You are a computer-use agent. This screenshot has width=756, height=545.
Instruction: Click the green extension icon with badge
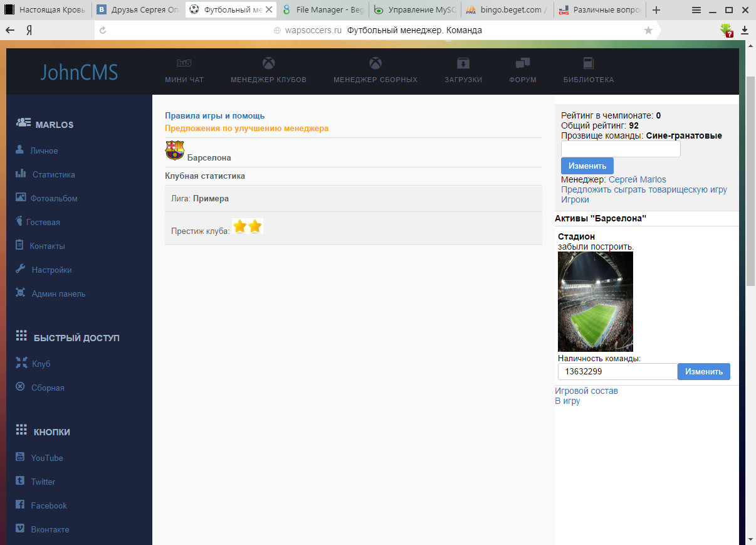(727, 30)
